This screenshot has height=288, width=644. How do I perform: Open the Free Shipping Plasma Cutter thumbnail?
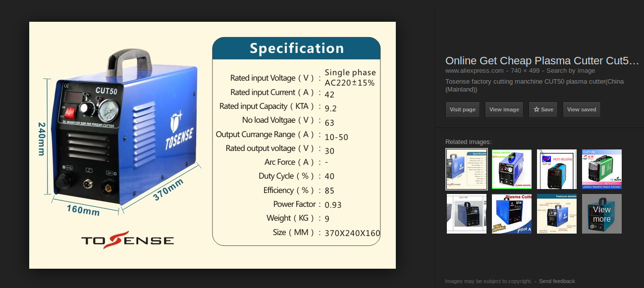(x=511, y=214)
